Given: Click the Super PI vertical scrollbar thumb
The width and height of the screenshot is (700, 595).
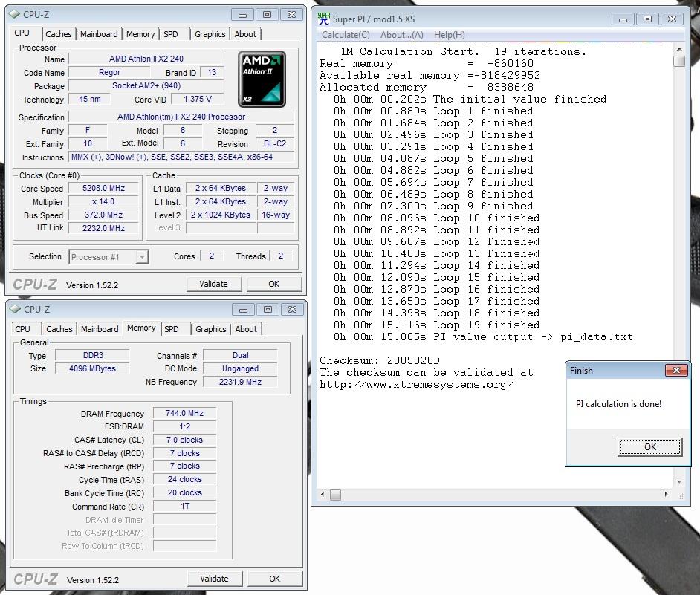Looking at the screenshot, I should pyautogui.click(x=679, y=61).
